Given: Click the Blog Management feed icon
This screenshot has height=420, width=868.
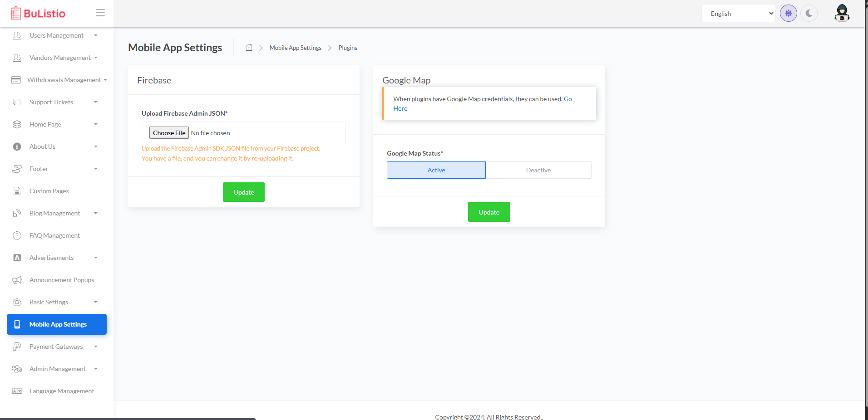Looking at the screenshot, I should [x=17, y=213].
